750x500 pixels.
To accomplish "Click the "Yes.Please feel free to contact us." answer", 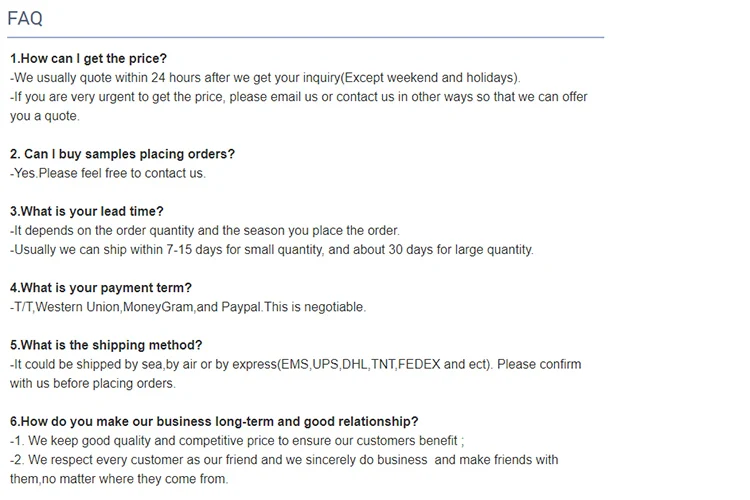I will pyautogui.click(x=108, y=173).
